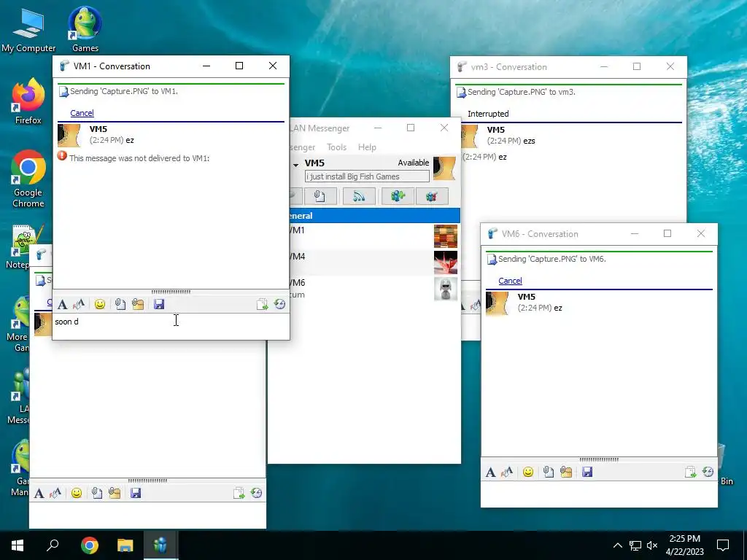Open VM5 status dropdown arrow in LAN Messenger
The height and width of the screenshot is (560, 747).
[296, 165]
